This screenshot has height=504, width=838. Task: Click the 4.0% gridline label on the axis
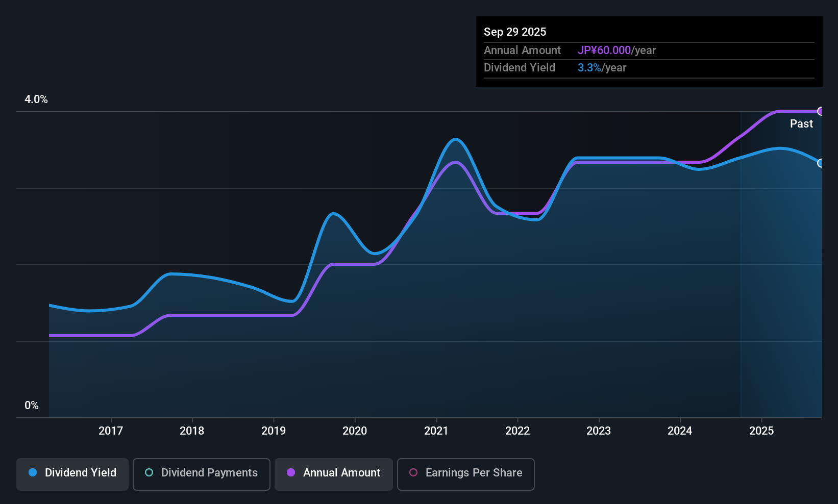(36, 99)
